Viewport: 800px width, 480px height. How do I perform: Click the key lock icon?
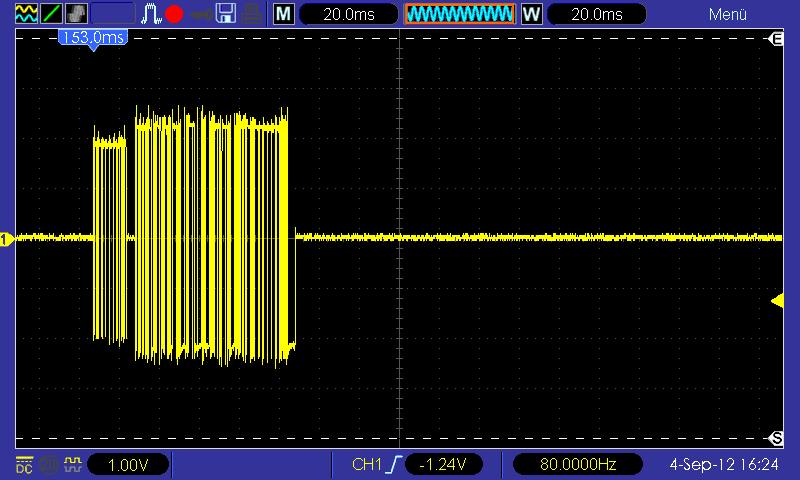coord(202,14)
